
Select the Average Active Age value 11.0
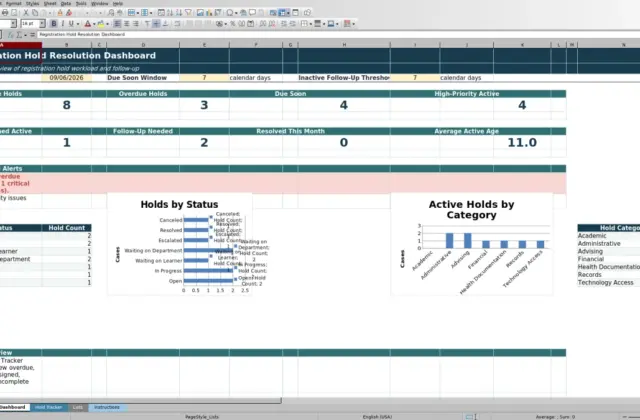pyautogui.click(x=522, y=142)
